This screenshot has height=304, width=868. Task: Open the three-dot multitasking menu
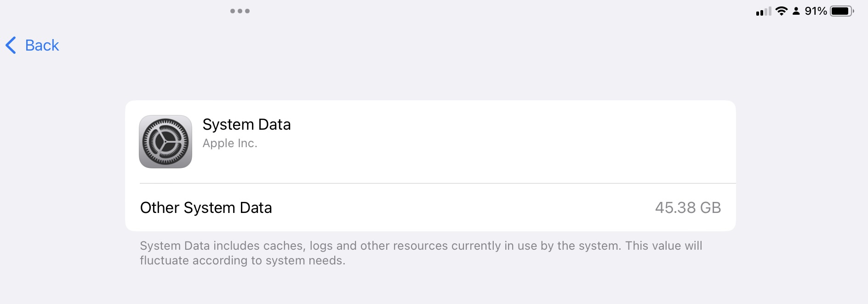click(240, 11)
